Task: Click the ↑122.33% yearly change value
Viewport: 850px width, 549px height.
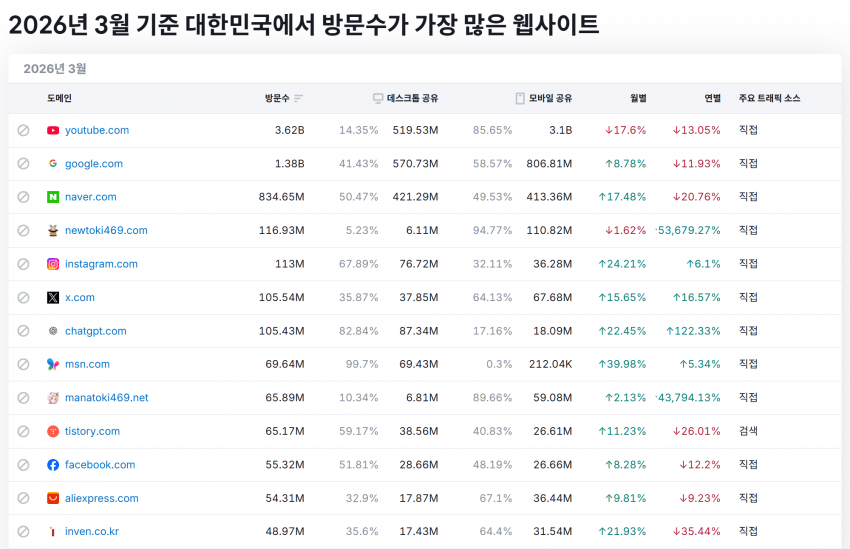Action: click(693, 331)
